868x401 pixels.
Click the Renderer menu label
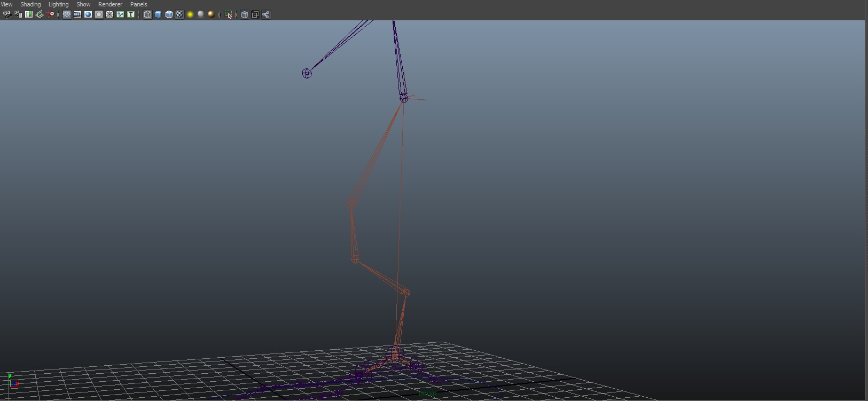110,4
